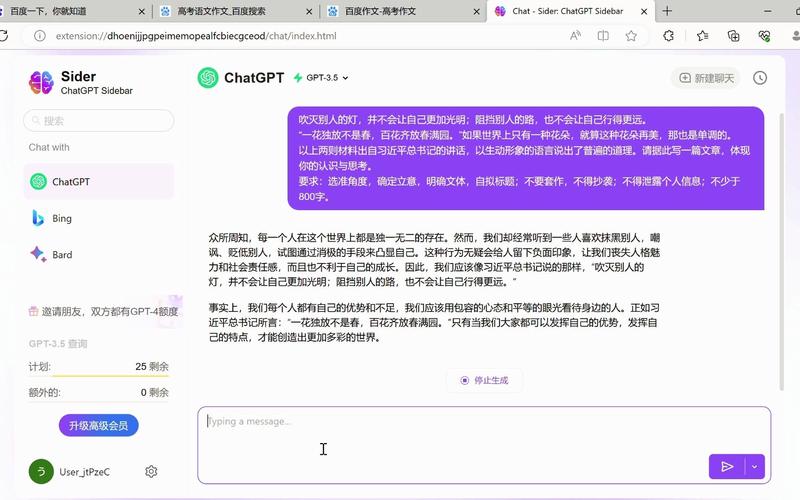Click the green lightning bolt icon
Image resolution: width=800 pixels, height=500 pixels.
pos(298,78)
